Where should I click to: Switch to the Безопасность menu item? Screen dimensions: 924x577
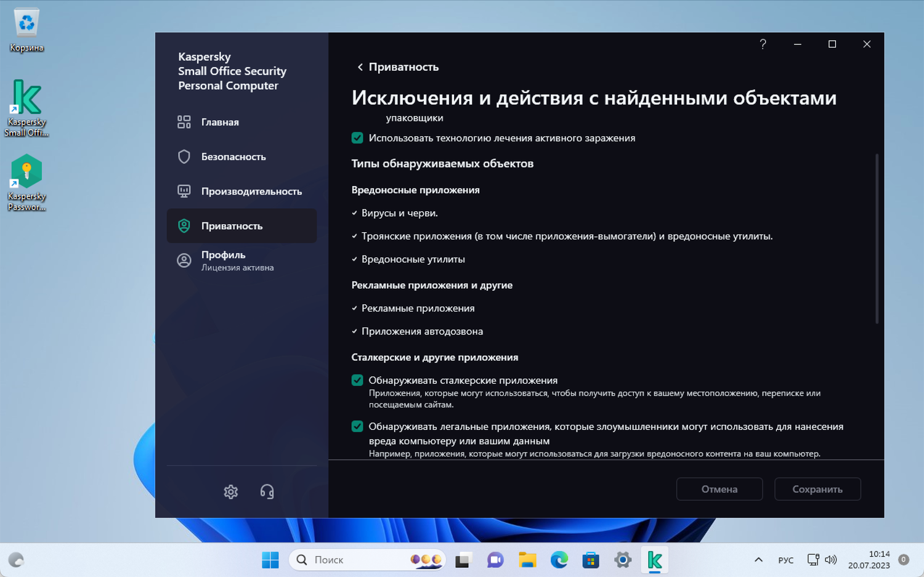click(x=241, y=156)
